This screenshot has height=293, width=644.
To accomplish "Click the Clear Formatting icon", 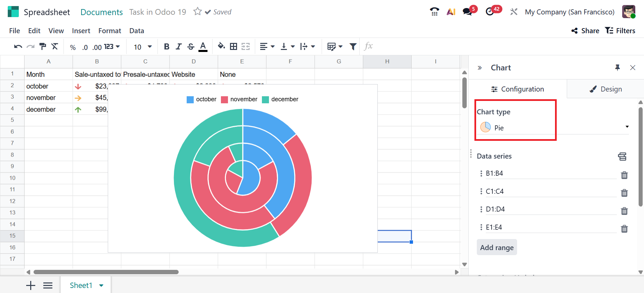I will coord(55,47).
